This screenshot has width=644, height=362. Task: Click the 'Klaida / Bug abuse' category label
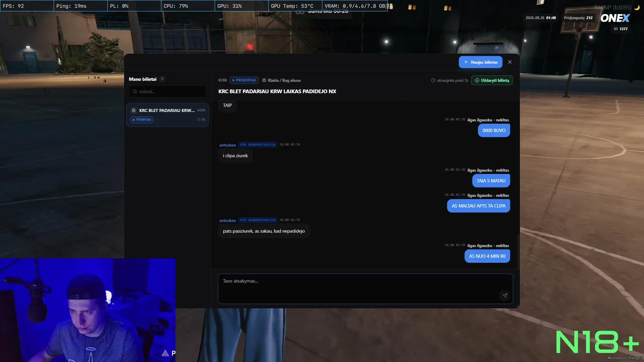point(284,80)
